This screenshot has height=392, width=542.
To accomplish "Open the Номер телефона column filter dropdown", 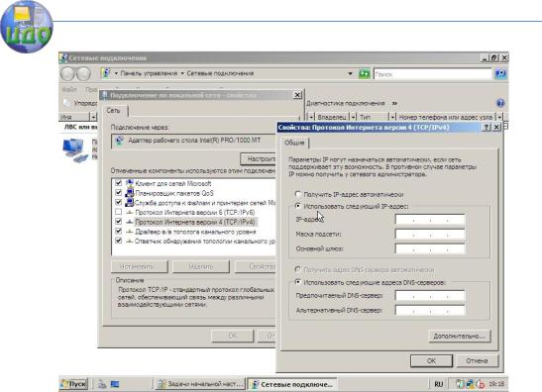I will (499, 117).
